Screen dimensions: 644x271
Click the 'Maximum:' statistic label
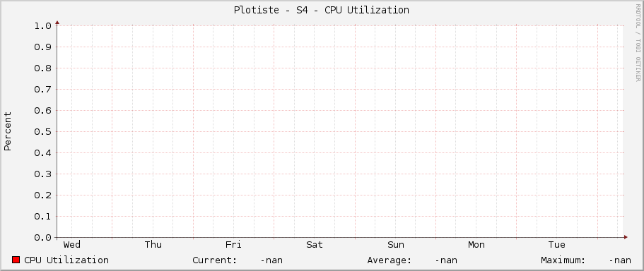tap(563, 260)
